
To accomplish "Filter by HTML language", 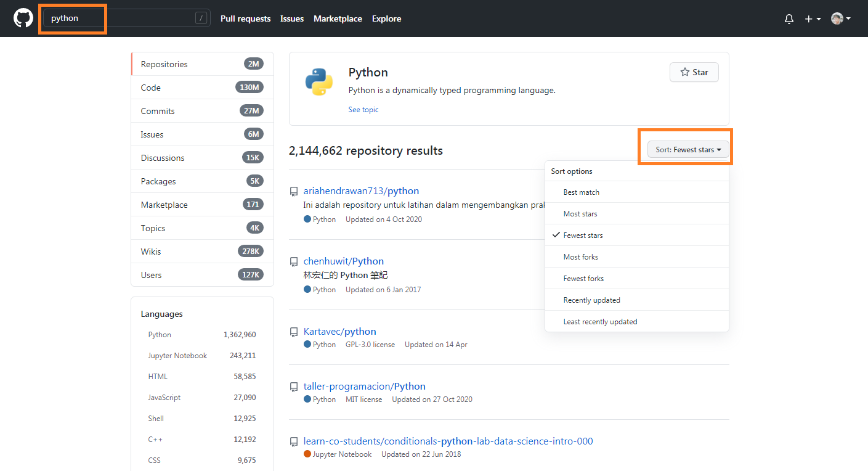I will tap(202, 377).
